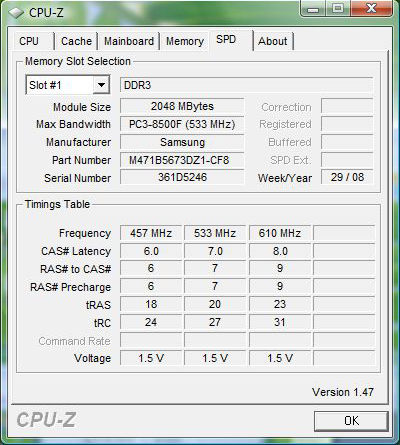Click the tRC value 24
This screenshot has width=400, height=445.
point(151,322)
